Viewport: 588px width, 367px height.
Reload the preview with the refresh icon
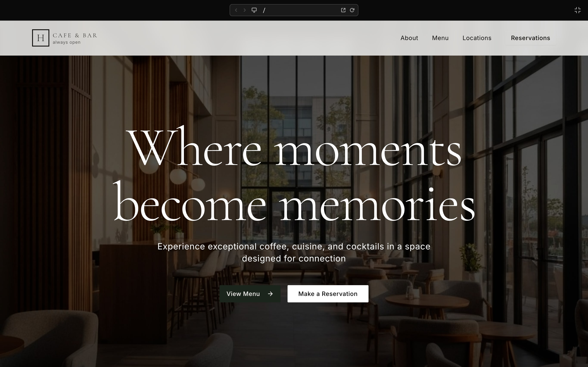tap(352, 10)
